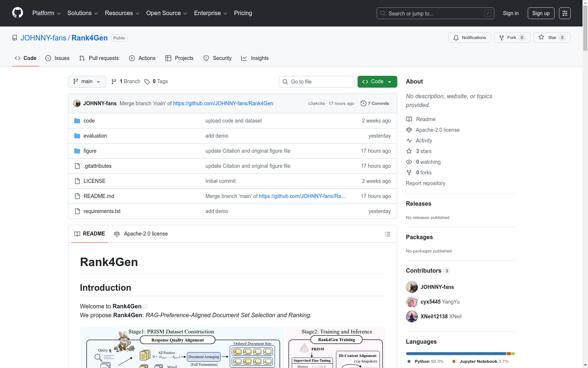588x368 pixels.
Task: Click the Notifications bell icon
Action: [x=456, y=38]
